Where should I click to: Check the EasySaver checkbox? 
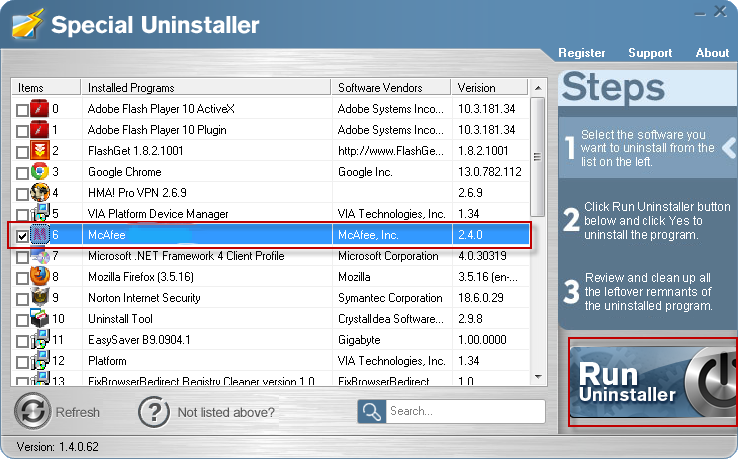(22, 341)
